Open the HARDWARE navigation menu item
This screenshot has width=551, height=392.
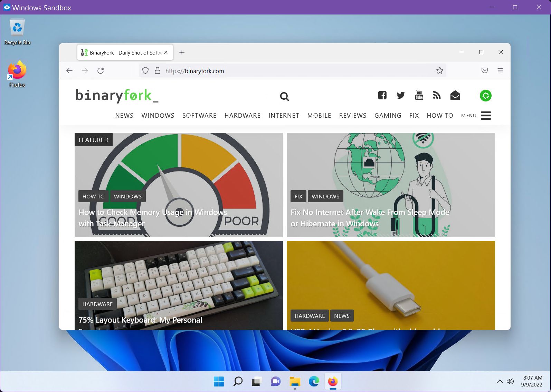coord(243,116)
